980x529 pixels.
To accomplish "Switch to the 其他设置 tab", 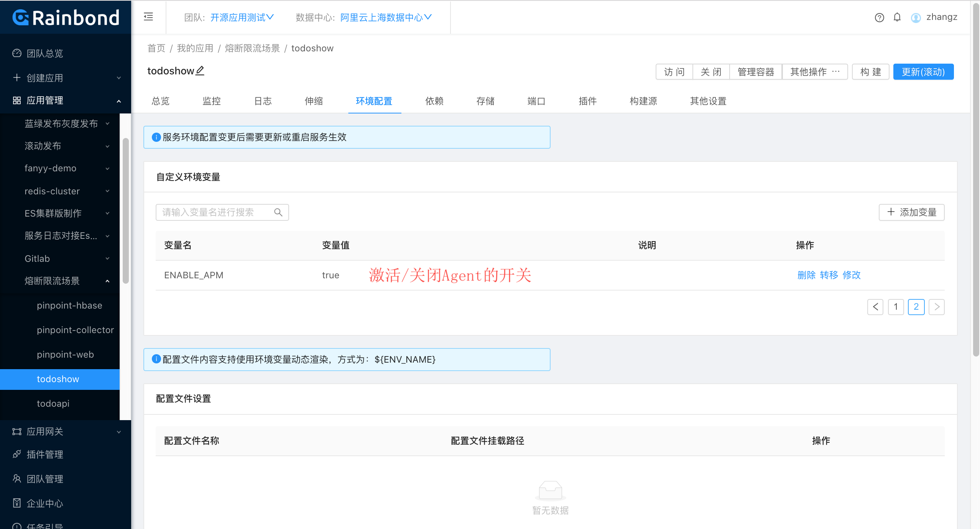I will (708, 101).
